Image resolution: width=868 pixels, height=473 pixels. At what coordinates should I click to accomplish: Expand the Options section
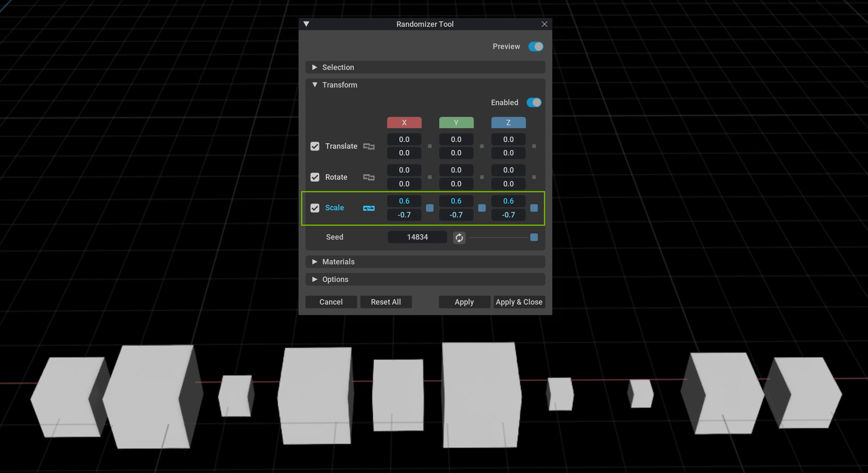point(315,279)
